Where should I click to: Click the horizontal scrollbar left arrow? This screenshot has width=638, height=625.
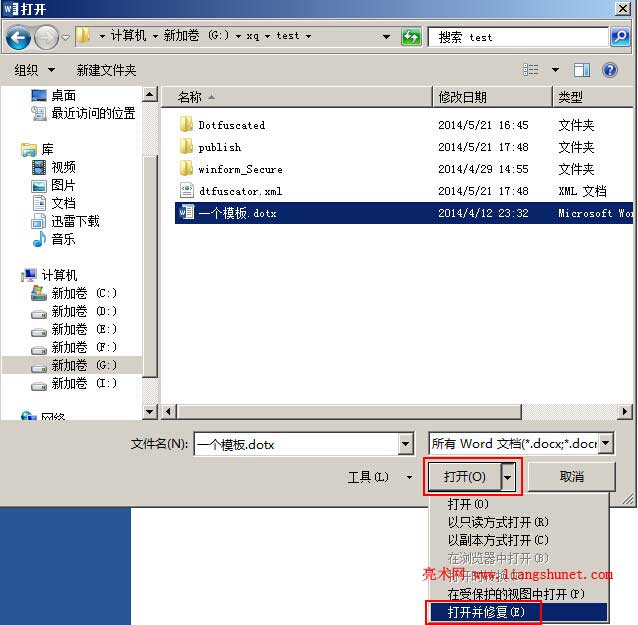(x=168, y=411)
